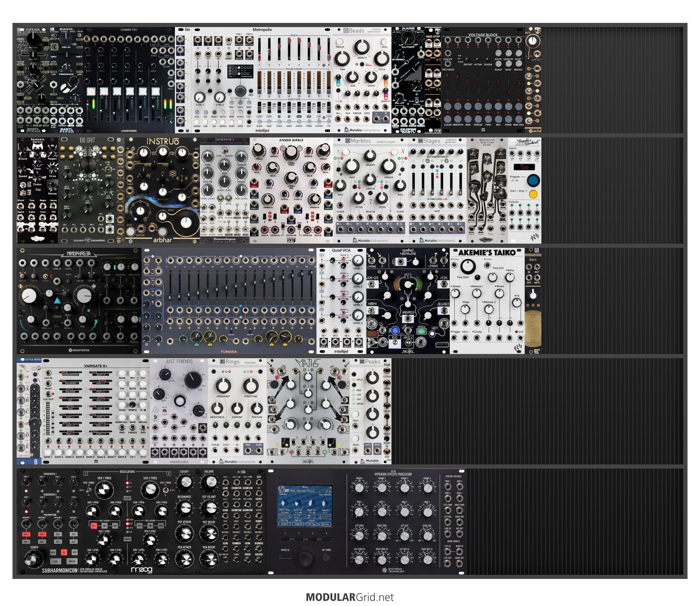Select the Bastl Basil delay module
Viewport: 700px width, 606px height.
(67, 80)
